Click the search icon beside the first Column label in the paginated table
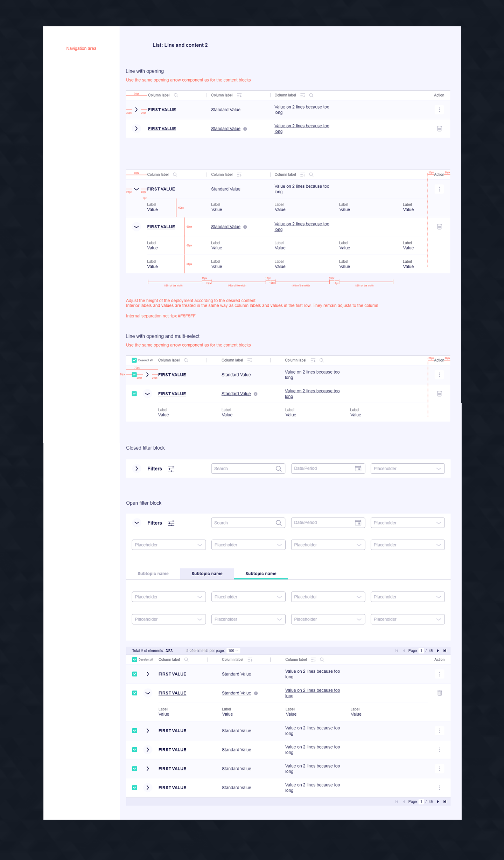Viewport: 504px width, 860px height. coord(186,660)
